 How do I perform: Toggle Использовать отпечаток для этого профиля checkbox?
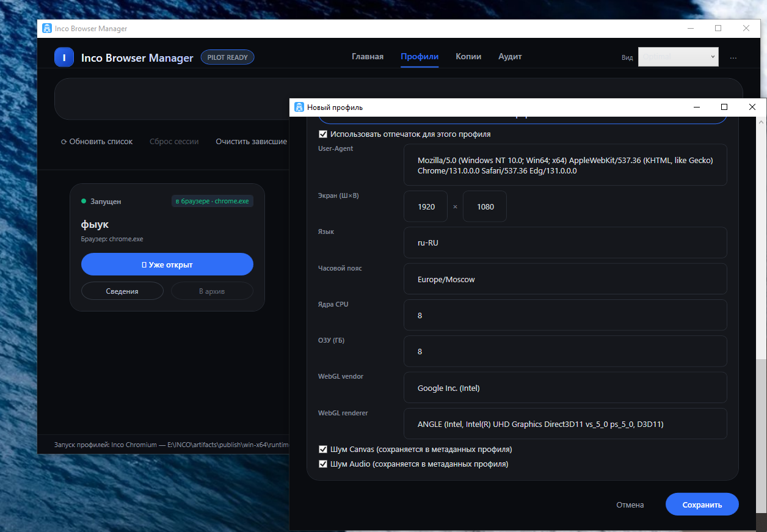click(x=323, y=134)
